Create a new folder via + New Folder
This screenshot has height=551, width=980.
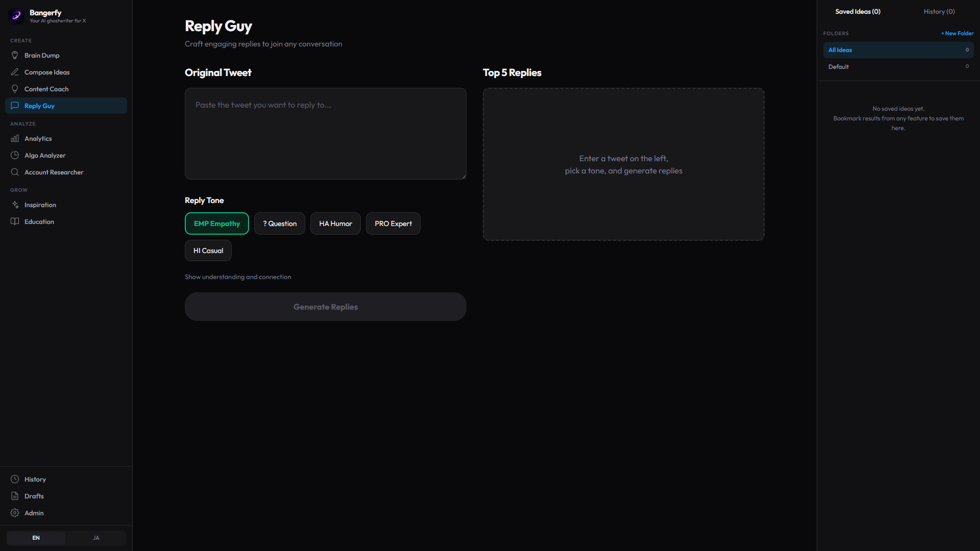[957, 33]
